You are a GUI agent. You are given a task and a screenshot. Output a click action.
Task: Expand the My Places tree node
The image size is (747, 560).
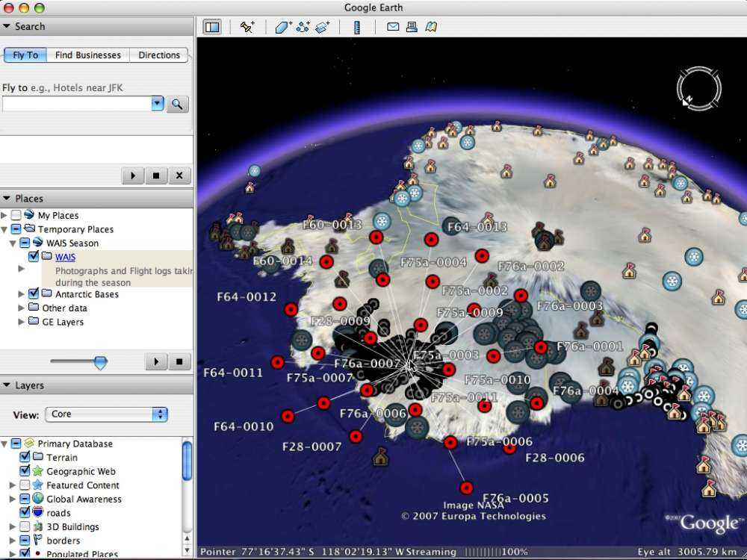pyautogui.click(x=5, y=215)
